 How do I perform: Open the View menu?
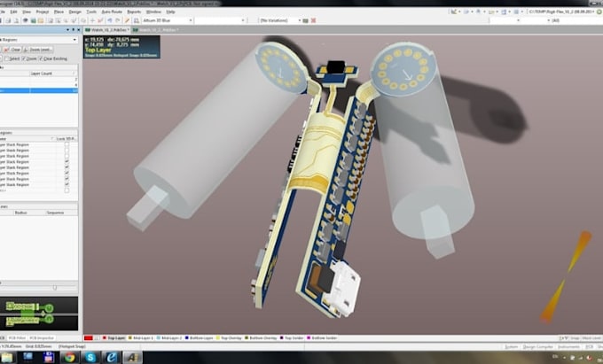click(x=27, y=12)
